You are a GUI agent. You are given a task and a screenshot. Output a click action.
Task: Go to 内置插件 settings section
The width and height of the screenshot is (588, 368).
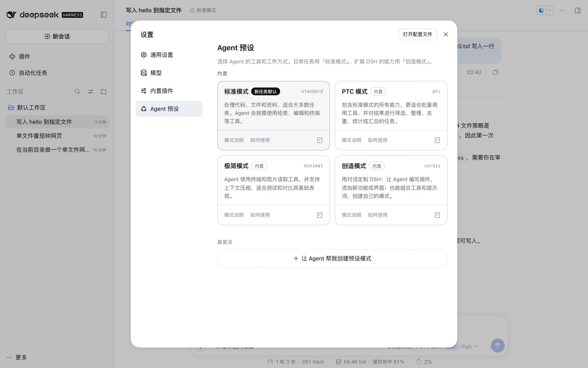point(169,91)
